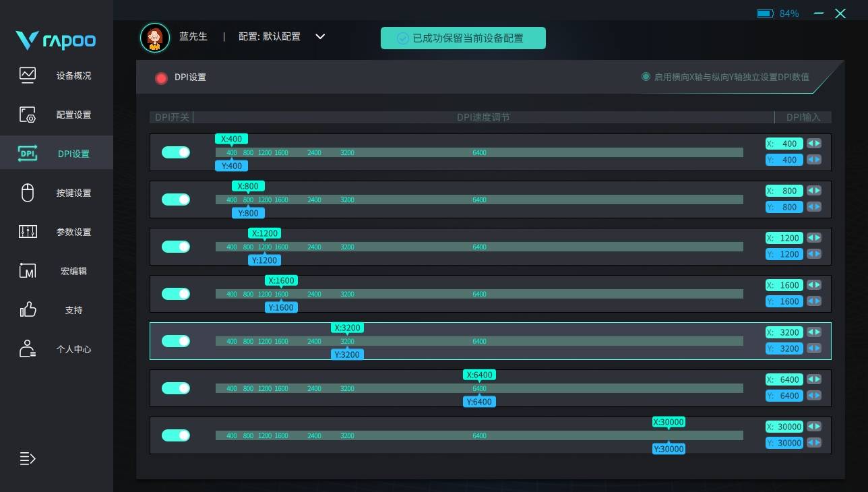This screenshot has height=492, width=868.
Task: Click the DPI设置 section header
Action: 189,77
